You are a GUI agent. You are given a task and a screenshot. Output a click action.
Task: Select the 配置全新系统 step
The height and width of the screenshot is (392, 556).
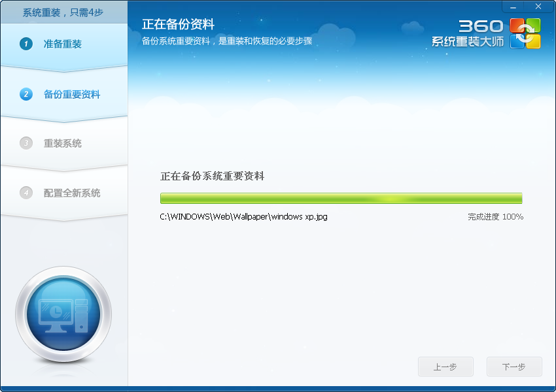click(x=72, y=193)
